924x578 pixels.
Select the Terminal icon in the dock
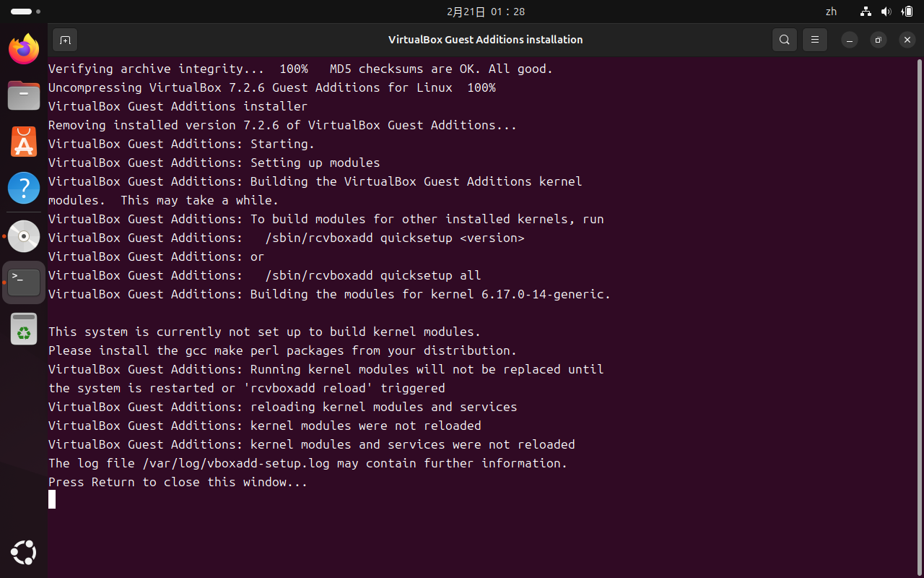24,282
